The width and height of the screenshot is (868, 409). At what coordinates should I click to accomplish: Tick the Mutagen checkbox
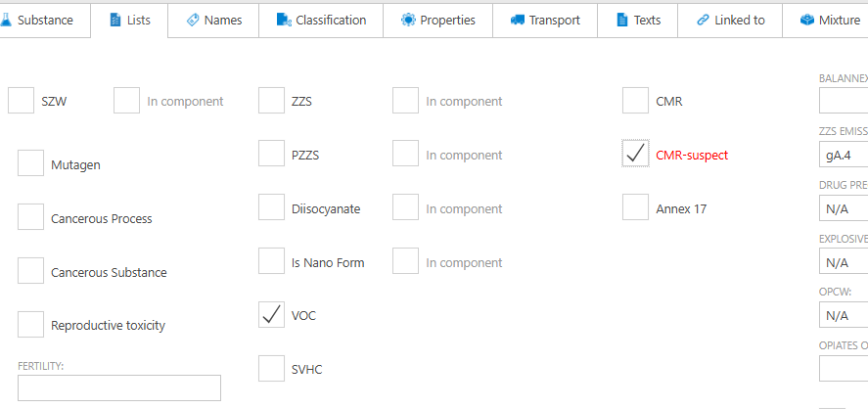point(30,164)
